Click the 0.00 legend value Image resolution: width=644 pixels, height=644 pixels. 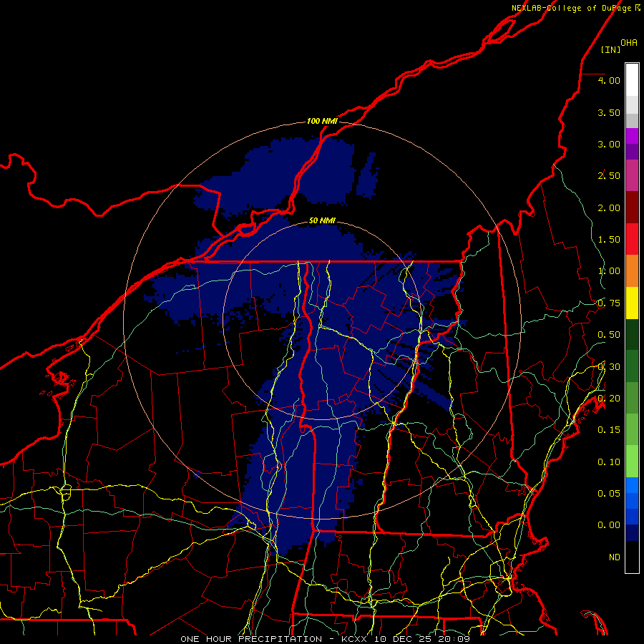click(x=609, y=525)
